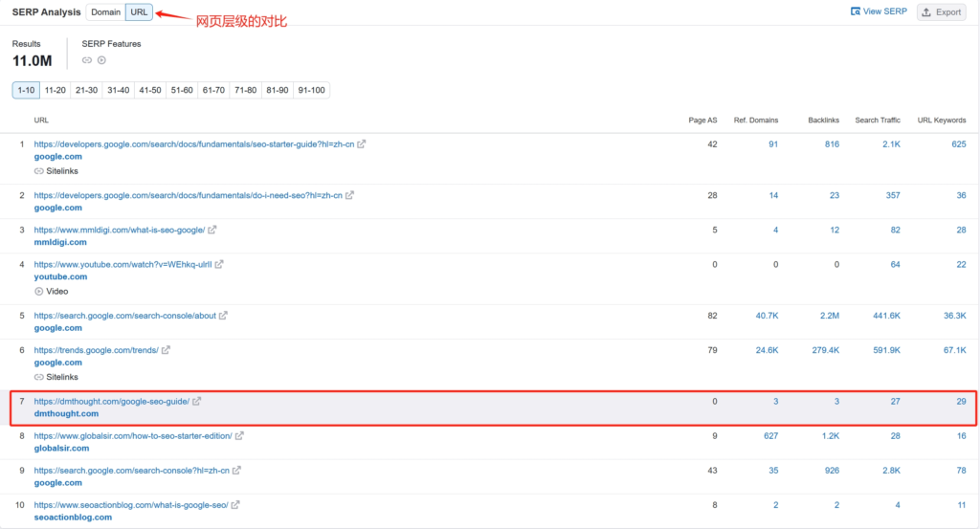Open external link icon for trends.google.com URL
The width and height of the screenshot is (980, 529).
tap(166, 350)
